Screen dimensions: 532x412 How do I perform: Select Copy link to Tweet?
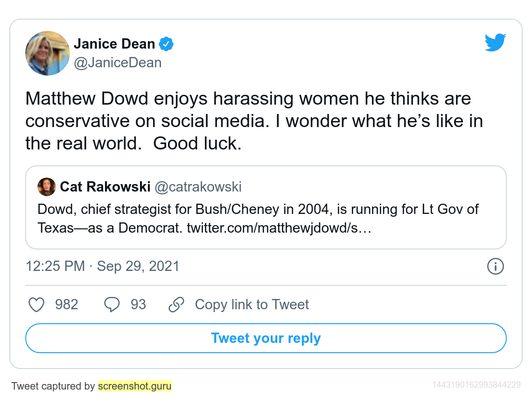pos(252,305)
